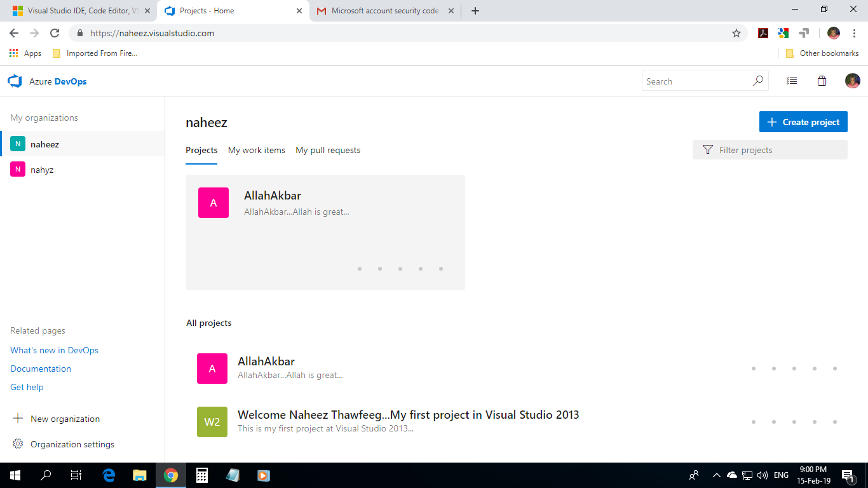Screen dimensions: 868x488
Task: Open Organization settings
Action: [x=72, y=444]
